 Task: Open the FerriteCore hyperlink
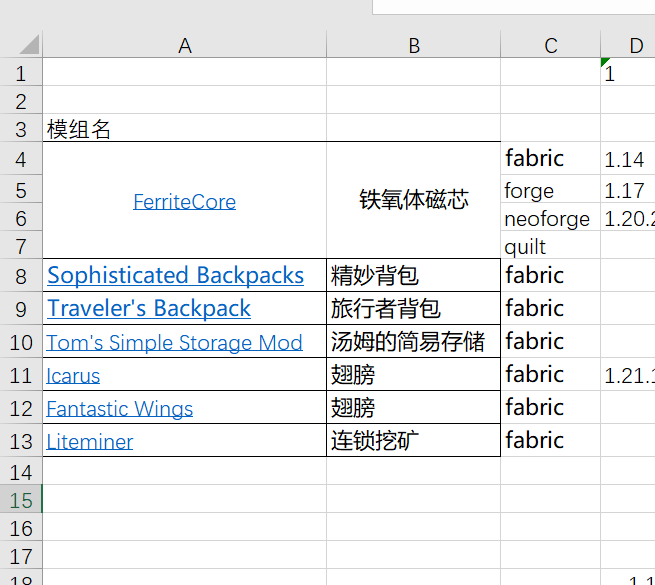click(184, 202)
